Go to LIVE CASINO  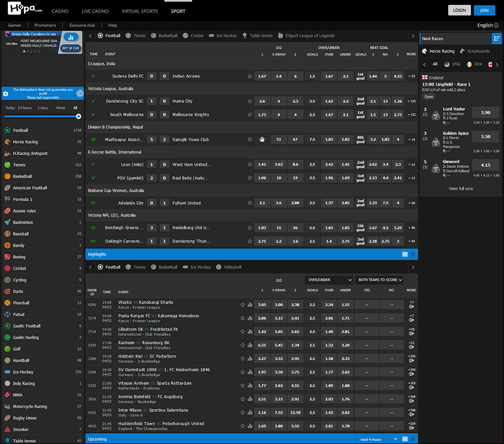point(95,11)
